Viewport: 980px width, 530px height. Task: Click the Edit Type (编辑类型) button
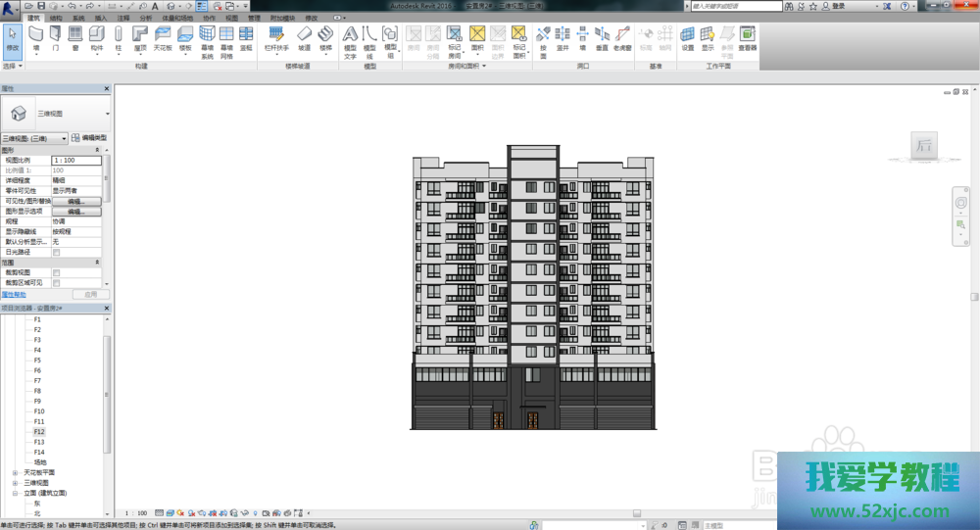pyautogui.click(x=89, y=138)
